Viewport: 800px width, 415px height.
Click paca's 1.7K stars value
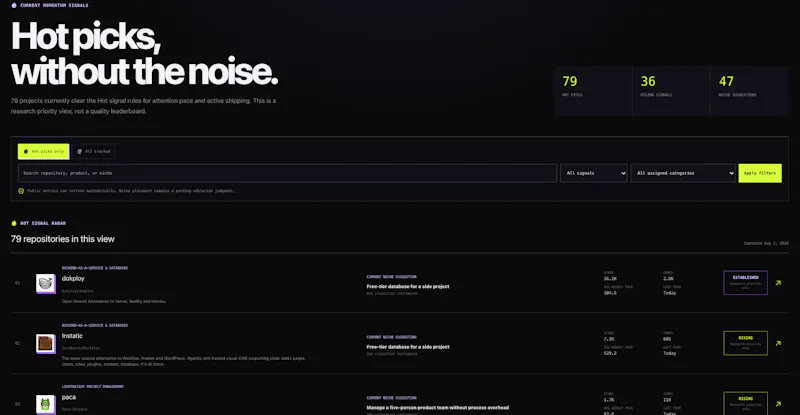click(x=609, y=400)
